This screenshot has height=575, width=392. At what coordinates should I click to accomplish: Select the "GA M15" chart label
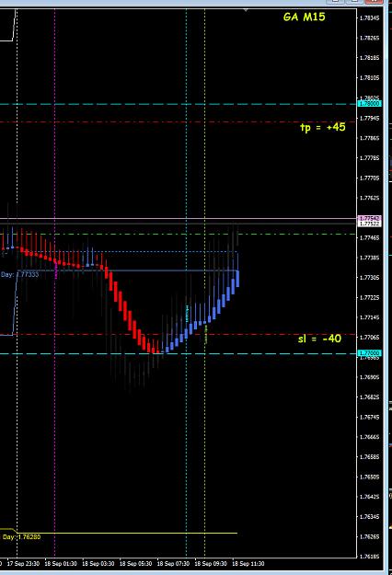(x=304, y=17)
